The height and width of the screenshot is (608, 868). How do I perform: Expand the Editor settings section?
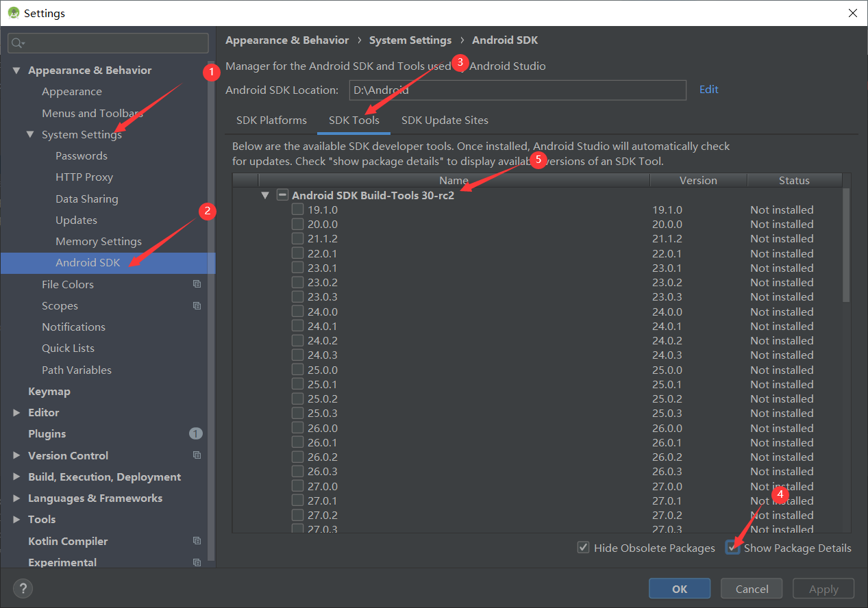click(16, 413)
